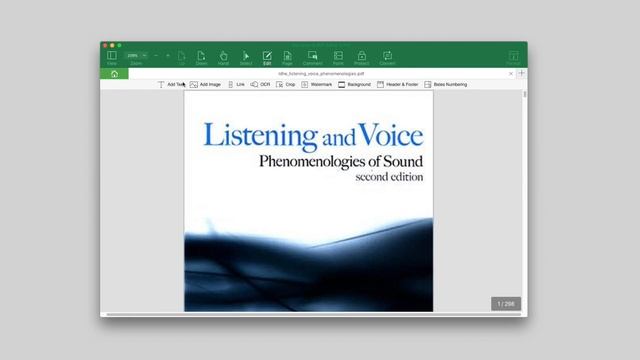Close the PDF document tab
The width and height of the screenshot is (640, 360).
511,74
